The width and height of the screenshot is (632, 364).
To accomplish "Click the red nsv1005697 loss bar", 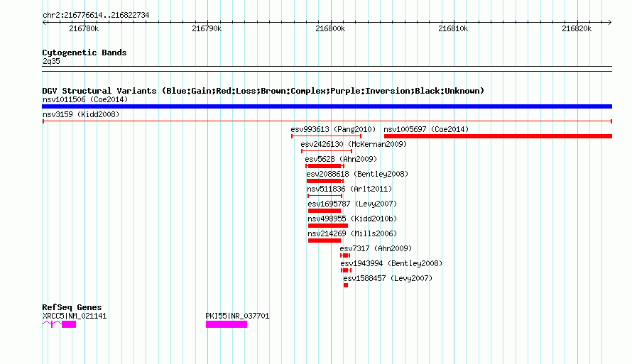I will [x=498, y=136].
